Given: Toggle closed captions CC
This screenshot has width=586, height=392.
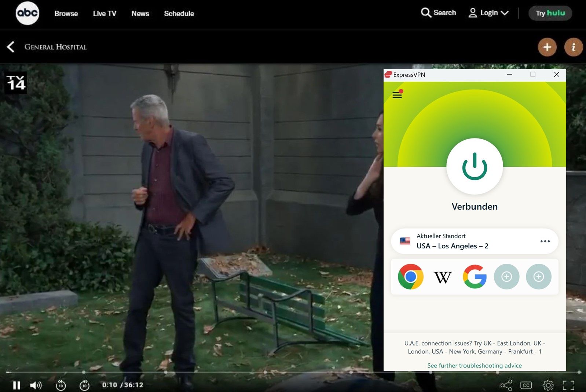Looking at the screenshot, I should tap(526, 385).
